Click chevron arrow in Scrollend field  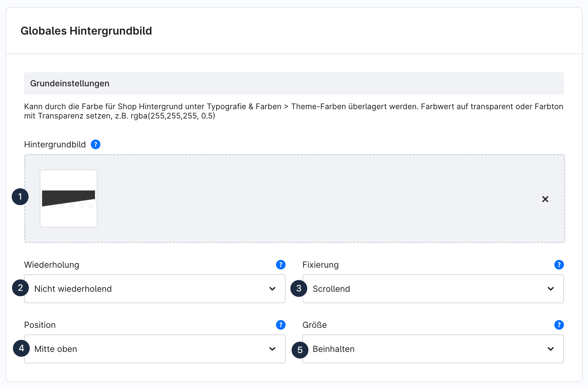pos(551,289)
